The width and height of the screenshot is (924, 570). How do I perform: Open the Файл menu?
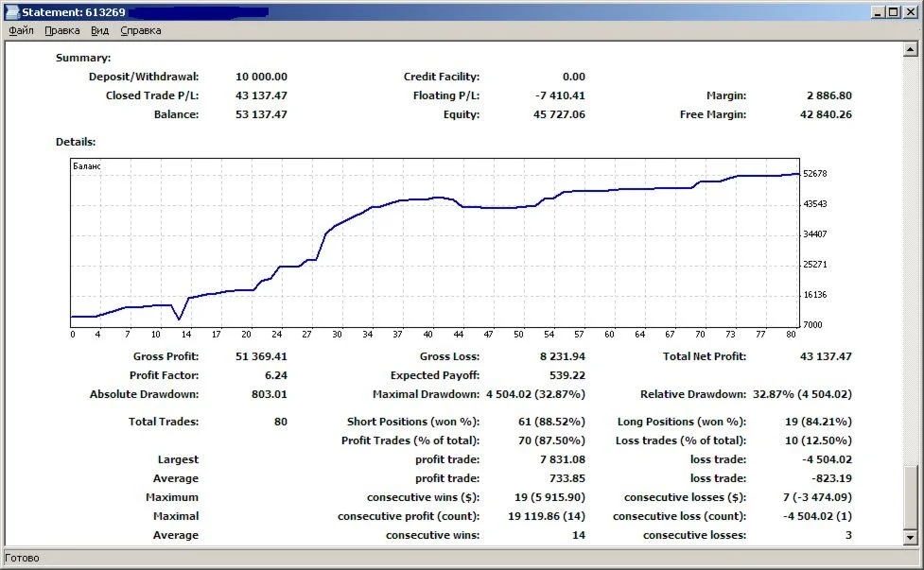pyautogui.click(x=21, y=30)
